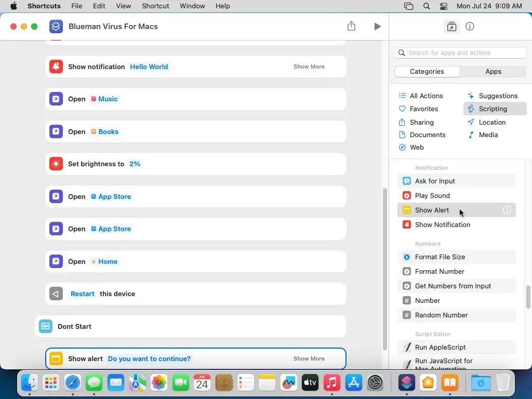Run the shortcut with the play button

(x=377, y=26)
